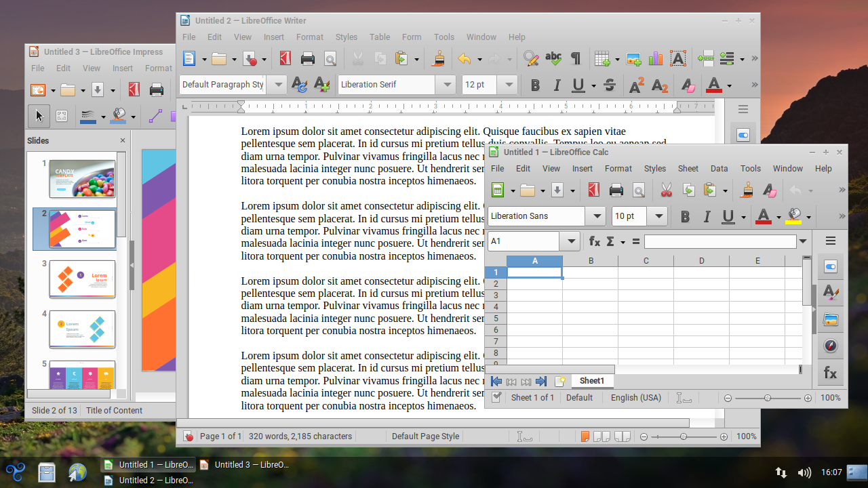
Task: Click column B header in Calc
Action: click(591, 261)
